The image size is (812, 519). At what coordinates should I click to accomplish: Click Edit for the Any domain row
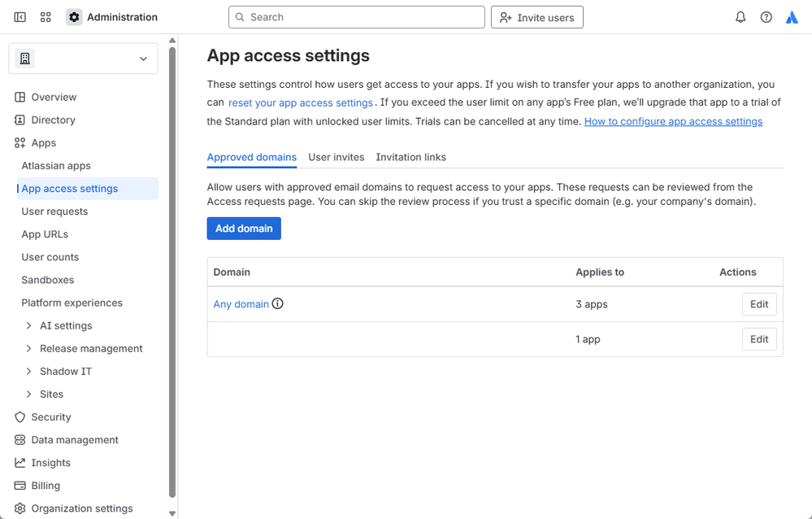(759, 304)
